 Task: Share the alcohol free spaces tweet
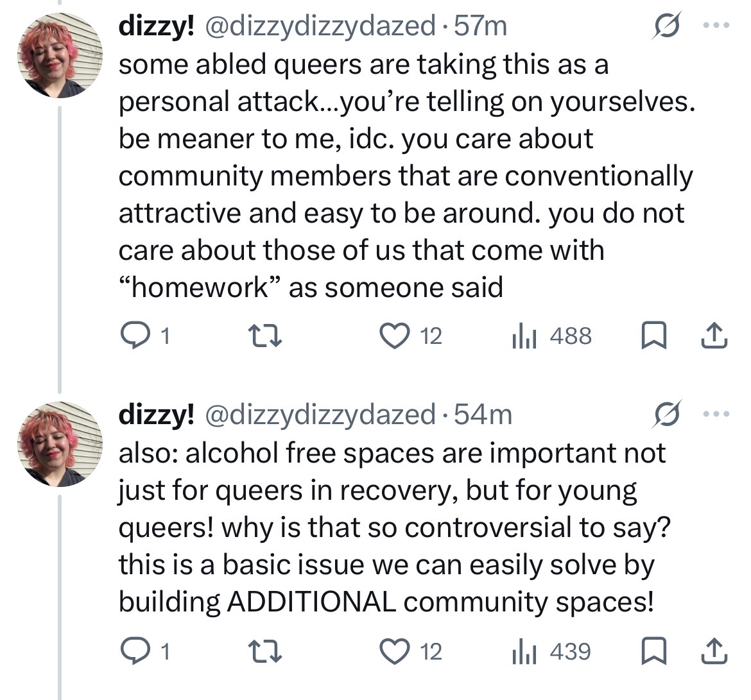pos(714,652)
